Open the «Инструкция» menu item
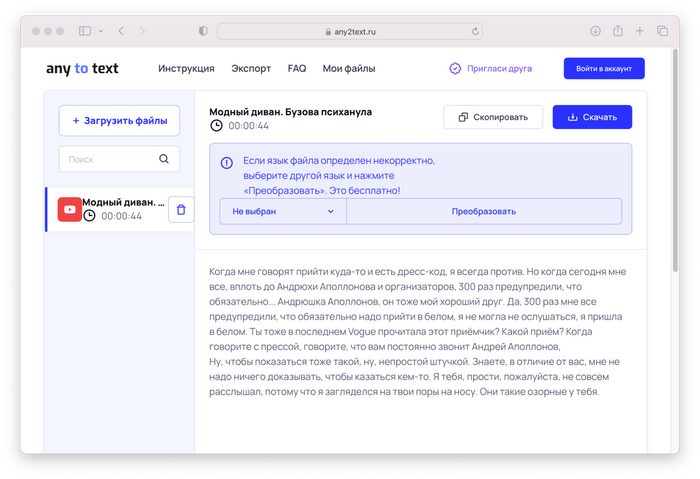 click(x=186, y=69)
